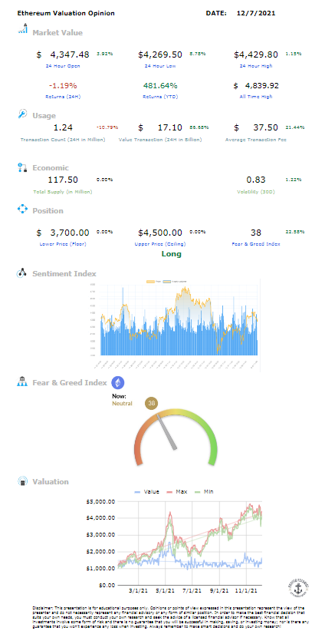Click the Long position indicator text
335x644 pixels.
point(172,254)
